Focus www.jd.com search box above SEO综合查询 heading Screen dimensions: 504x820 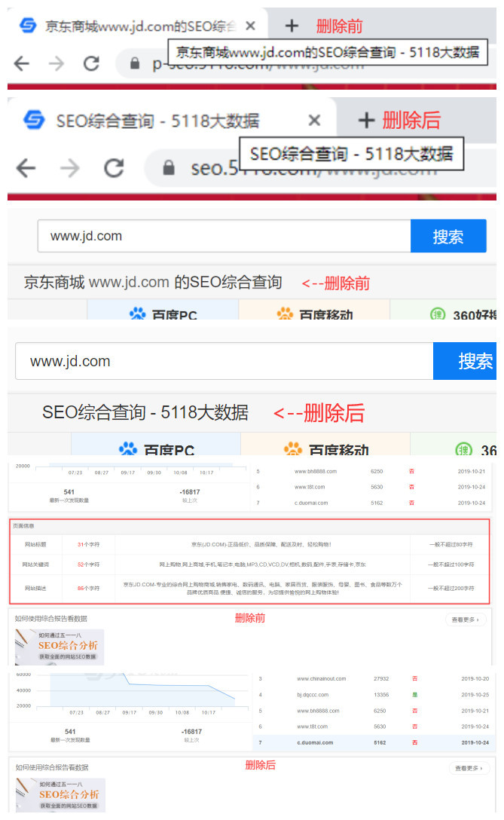click(x=225, y=361)
